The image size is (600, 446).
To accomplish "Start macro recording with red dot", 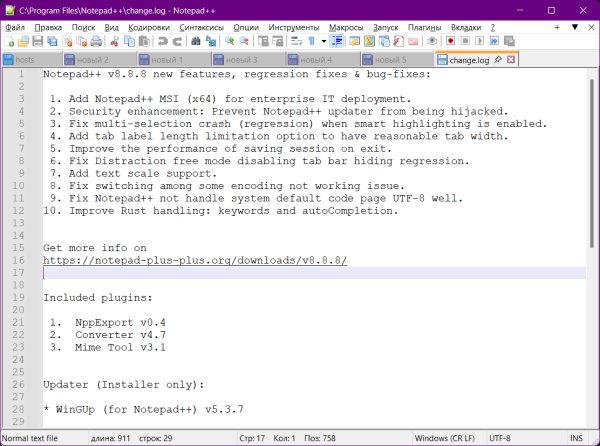I will point(450,41).
